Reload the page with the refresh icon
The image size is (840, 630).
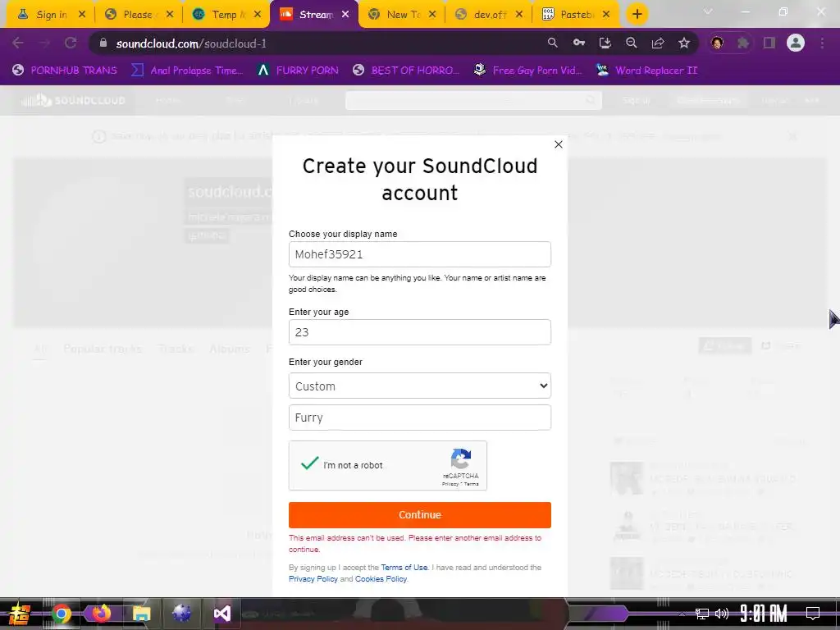(71, 43)
